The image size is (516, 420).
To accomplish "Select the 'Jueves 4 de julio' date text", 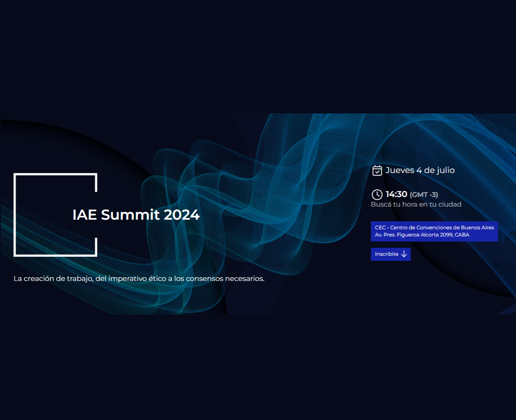I will coord(420,170).
